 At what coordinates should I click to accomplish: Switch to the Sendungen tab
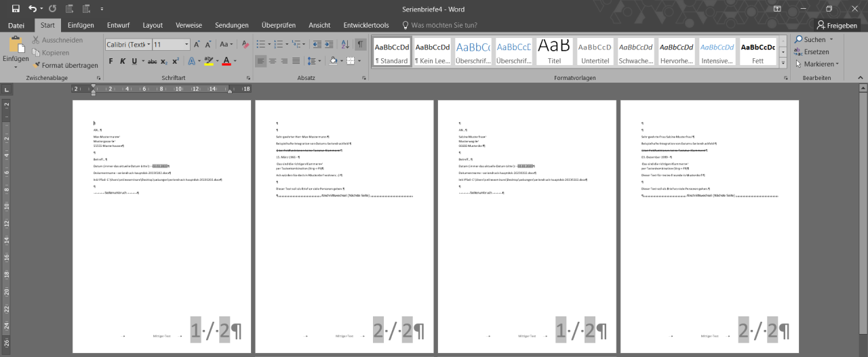(232, 25)
